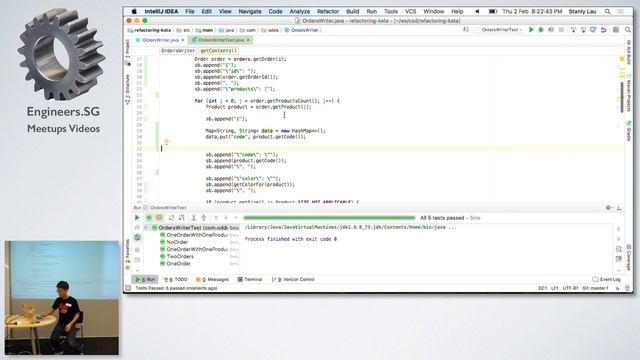This screenshot has width=640, height=360.
Task: Open the Coverage side panel
Action: click(x=629, y=257)
